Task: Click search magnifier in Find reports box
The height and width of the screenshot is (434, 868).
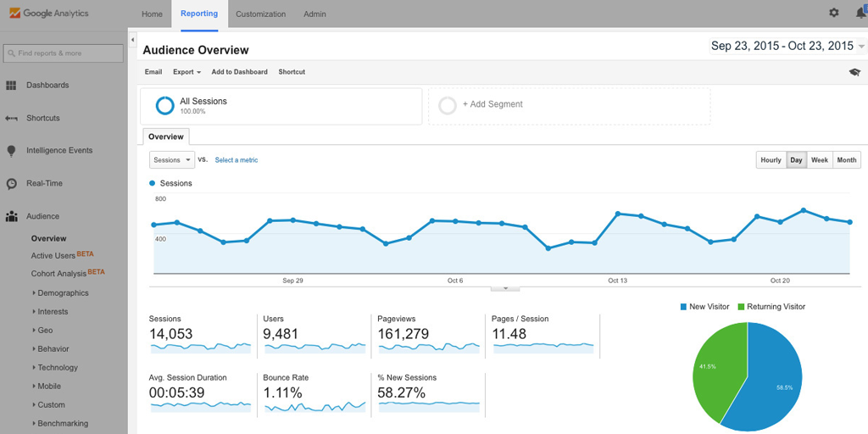Action: pyautogui.click(x=11, y=53)
